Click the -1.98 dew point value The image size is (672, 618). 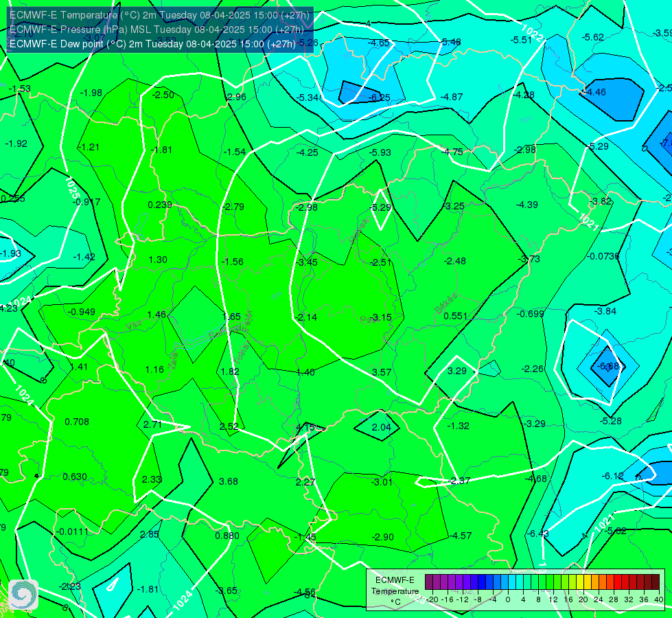click(x=91, y=93)
